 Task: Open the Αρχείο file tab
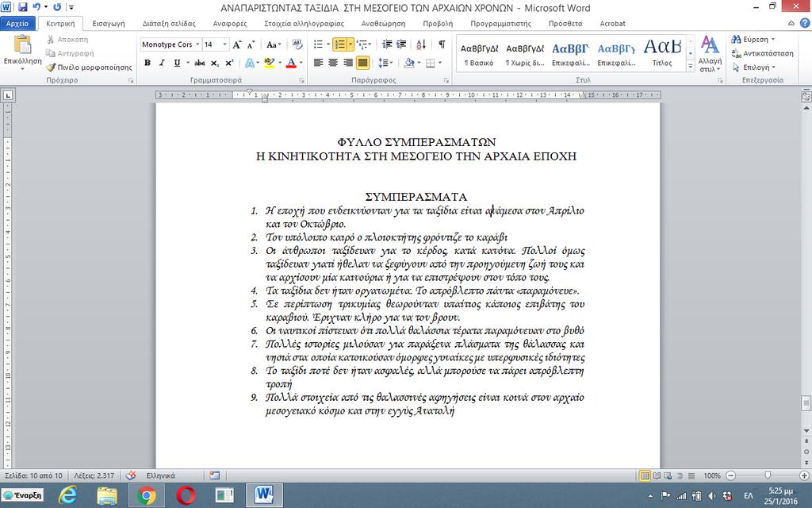[x=17, y=23]
